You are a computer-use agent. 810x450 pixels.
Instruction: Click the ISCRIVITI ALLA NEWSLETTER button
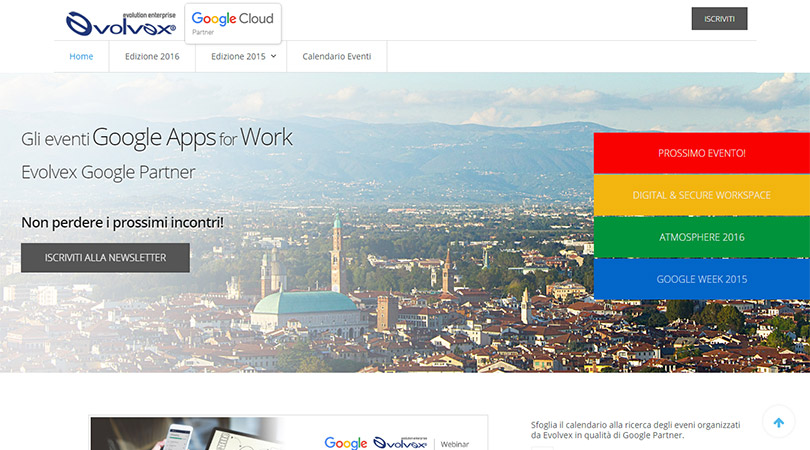click(105, 258)
